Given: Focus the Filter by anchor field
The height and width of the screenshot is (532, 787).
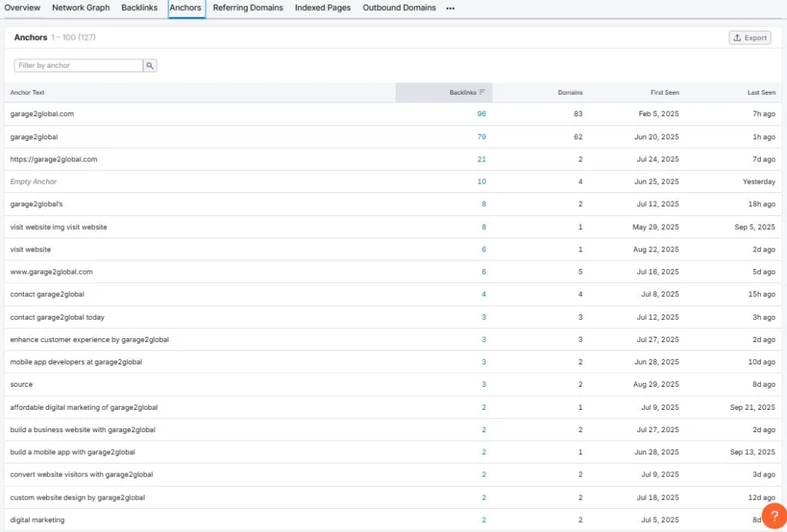Looking at the screenshot, I should 78,65.
